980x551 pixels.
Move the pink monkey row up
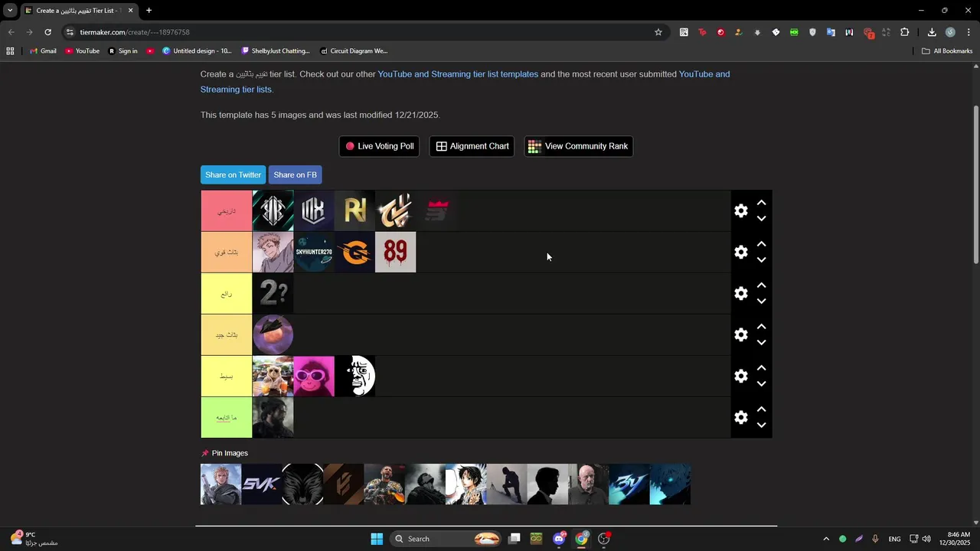pyautogui.click(x=761, y=368)
